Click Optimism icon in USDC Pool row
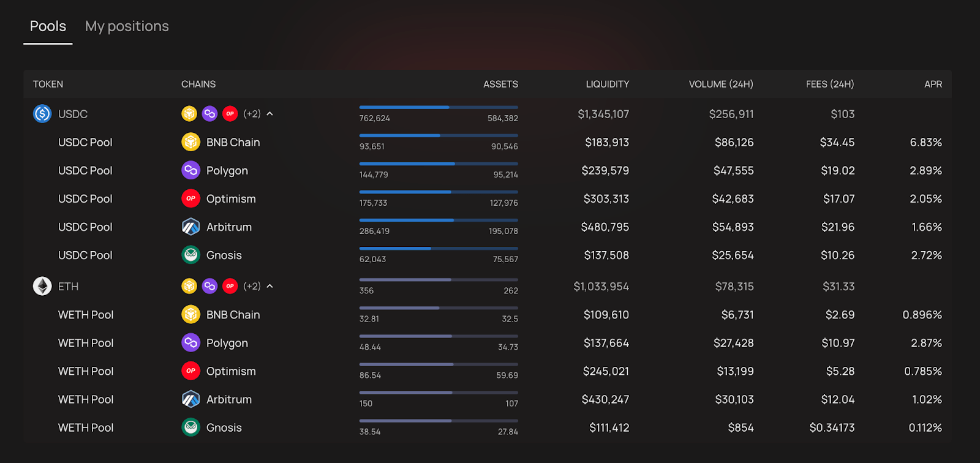 click(191, 198)
